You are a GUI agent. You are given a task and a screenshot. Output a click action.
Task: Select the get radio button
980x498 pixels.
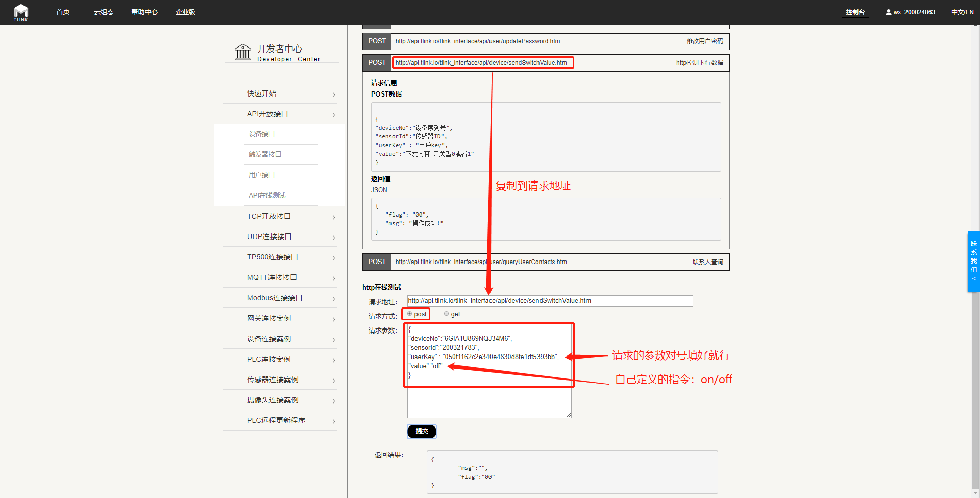(x=447, y=314)
